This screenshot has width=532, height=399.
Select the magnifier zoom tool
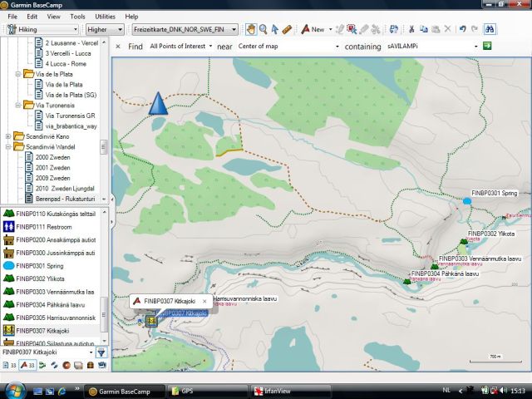tap(264, 29)
